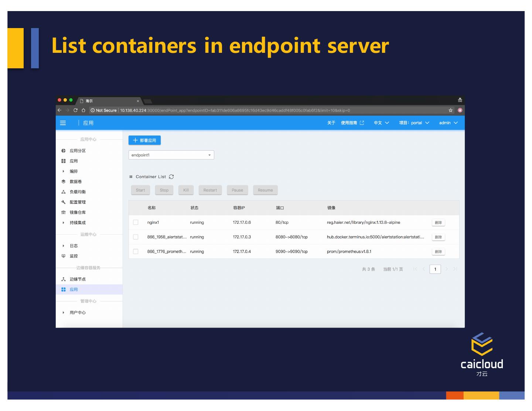532x411 pixels.
Task: Click the Start button
Action: 140,190
